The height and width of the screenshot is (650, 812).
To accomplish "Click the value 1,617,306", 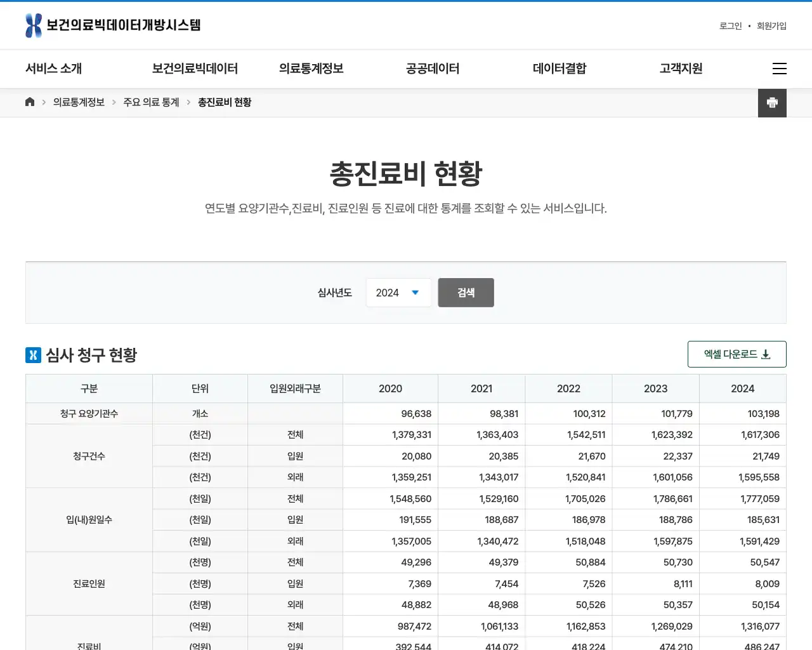I will (761, 435).
